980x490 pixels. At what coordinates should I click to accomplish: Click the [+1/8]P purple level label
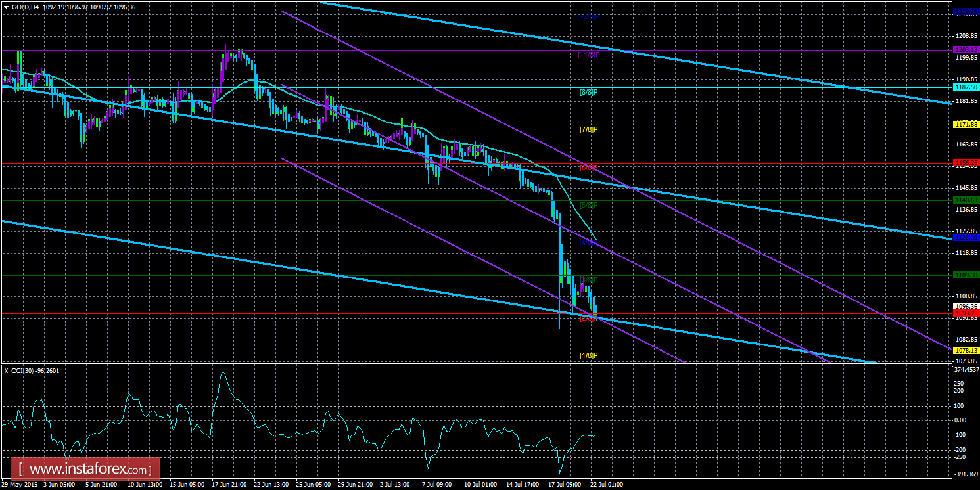588,55
